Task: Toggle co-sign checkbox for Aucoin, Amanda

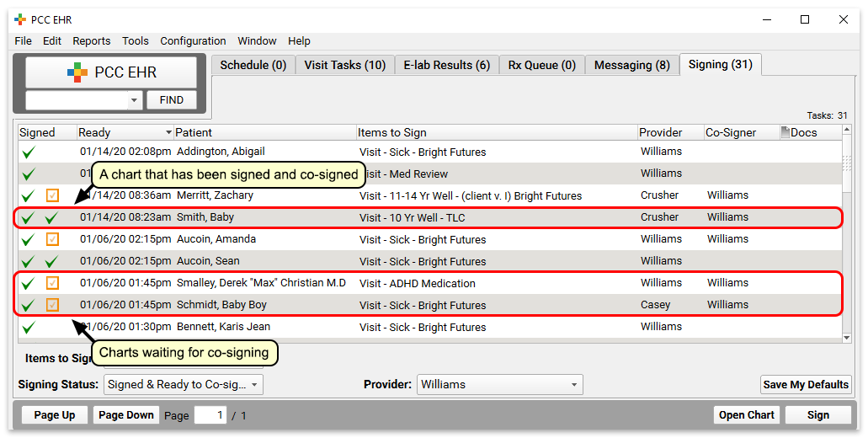Action: point(52,239)
